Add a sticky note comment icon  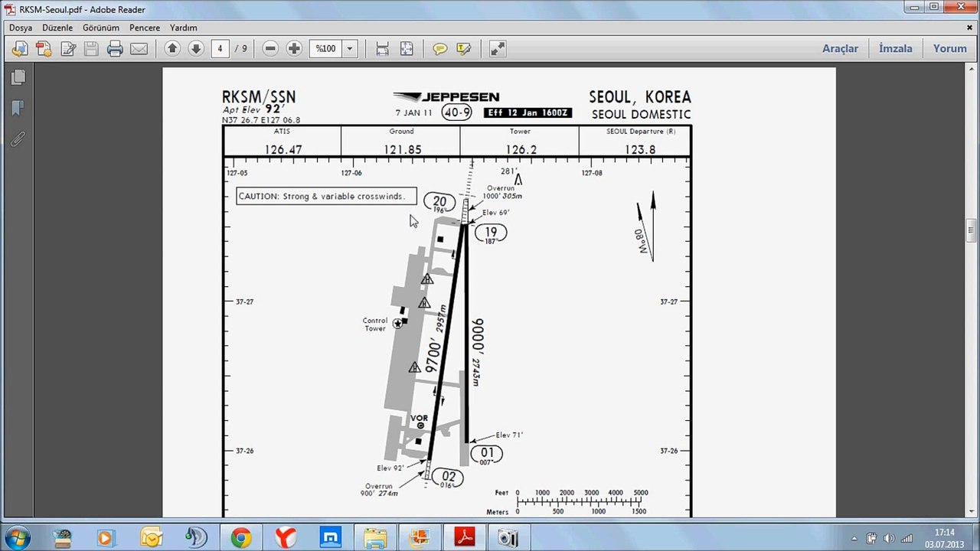[439, 48]
